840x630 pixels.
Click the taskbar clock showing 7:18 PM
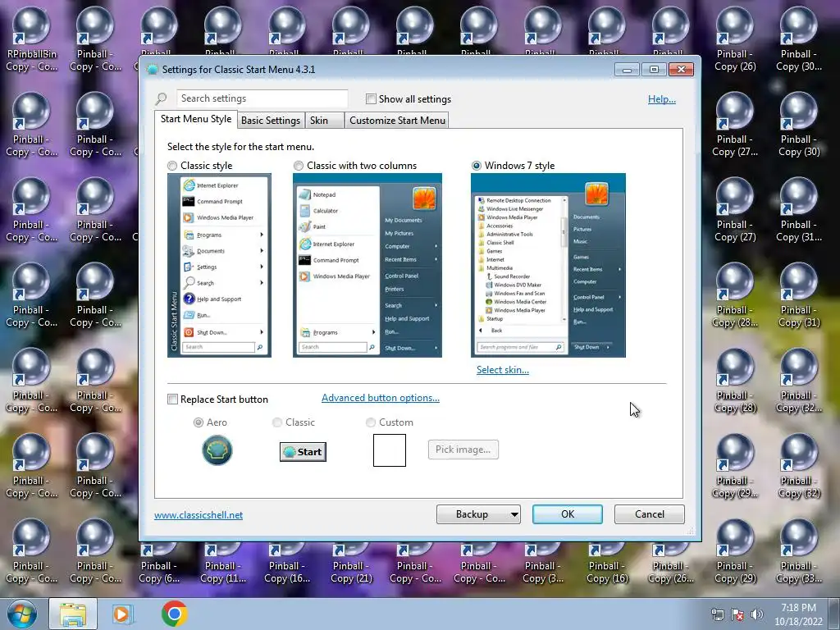point(798,614)
